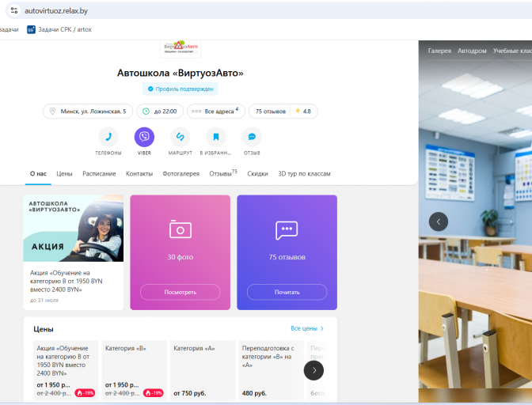Click the Телефоны phone icon

tap(108, 137)
